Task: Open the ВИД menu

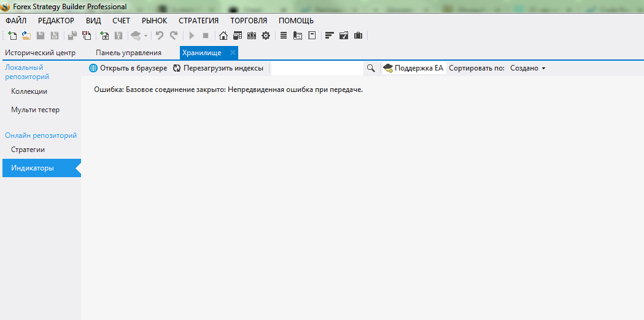Action: pyautogui.click(x=93, y=20)
